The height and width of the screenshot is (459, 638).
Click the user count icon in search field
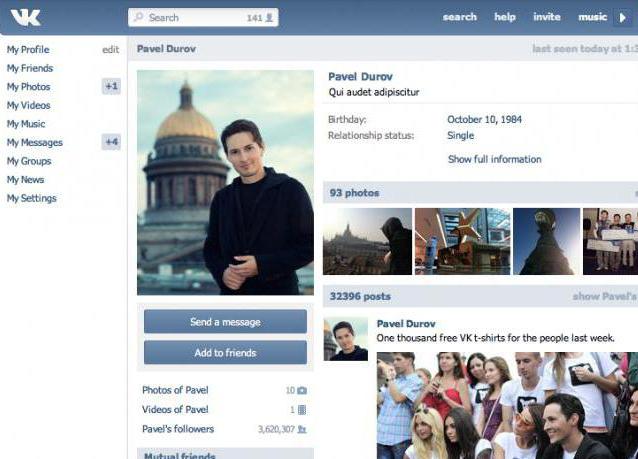tap(270, 18)
